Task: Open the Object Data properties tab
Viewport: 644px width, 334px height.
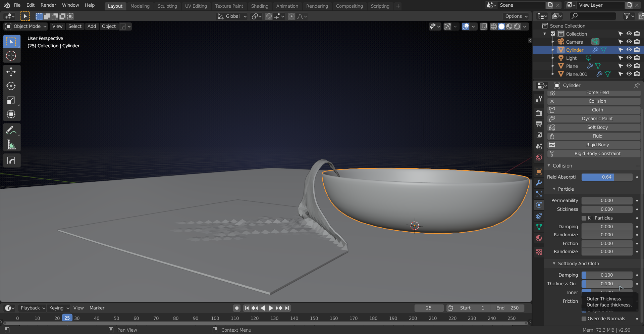Action: coord(539,227)
